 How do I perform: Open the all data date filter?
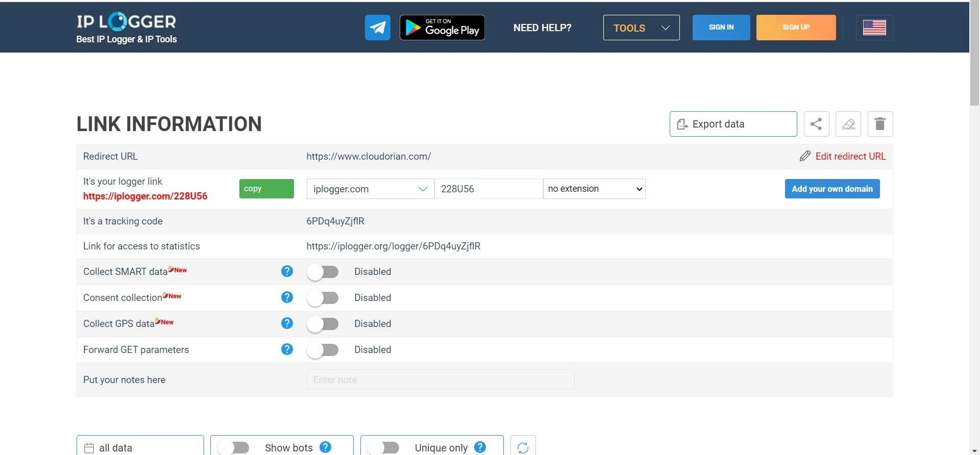click(x=140, y=445)
